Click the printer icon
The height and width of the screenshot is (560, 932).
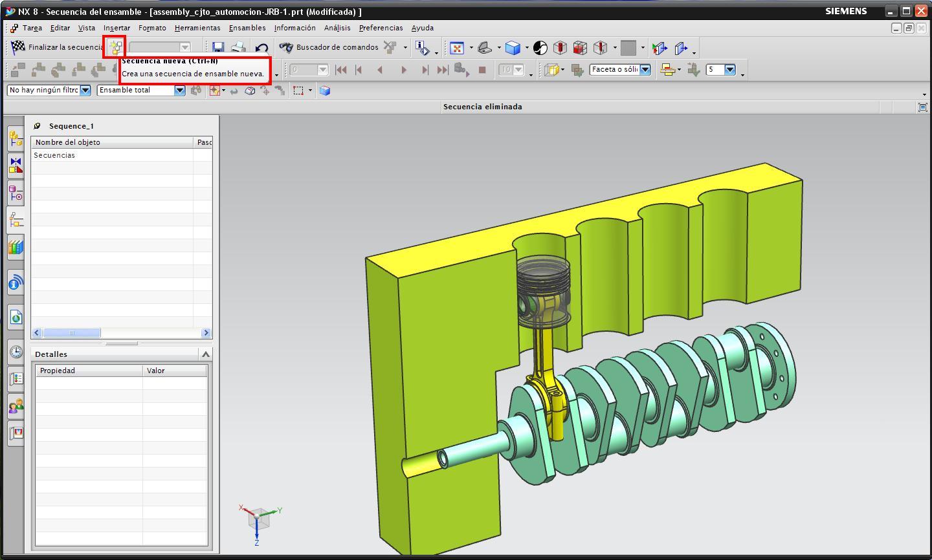tap(239, 47)
